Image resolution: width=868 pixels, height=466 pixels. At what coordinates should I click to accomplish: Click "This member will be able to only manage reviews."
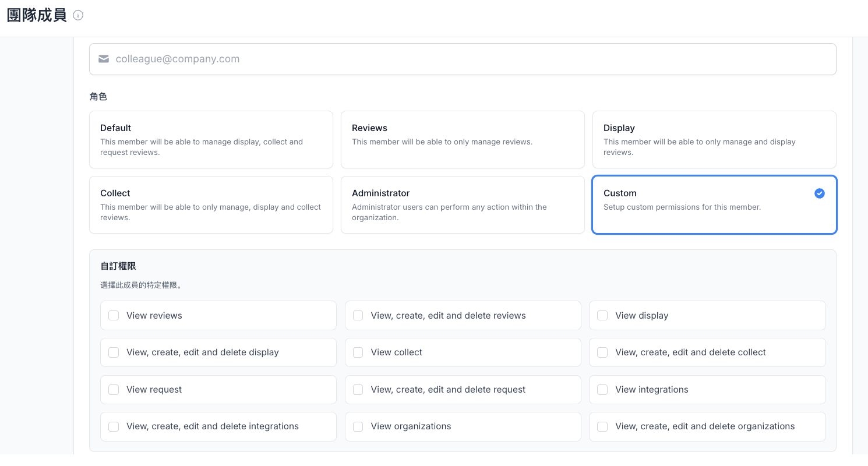442,142
